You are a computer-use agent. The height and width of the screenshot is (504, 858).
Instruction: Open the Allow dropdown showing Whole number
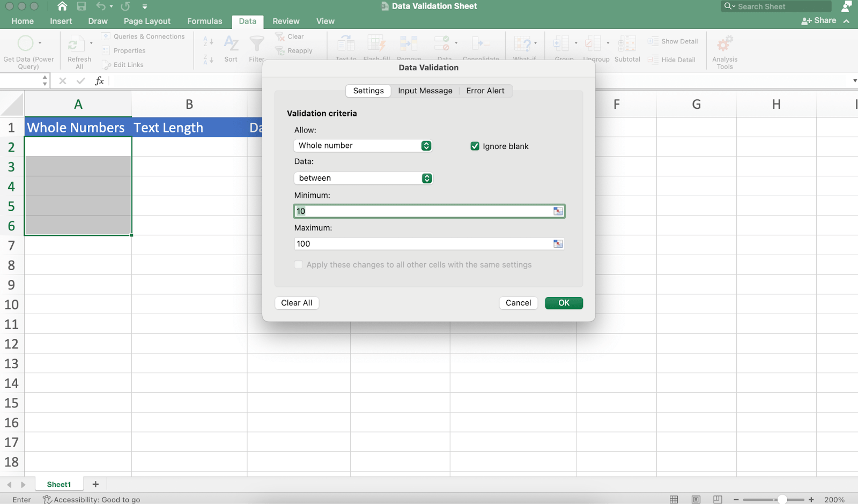click(x=426, y=145)
